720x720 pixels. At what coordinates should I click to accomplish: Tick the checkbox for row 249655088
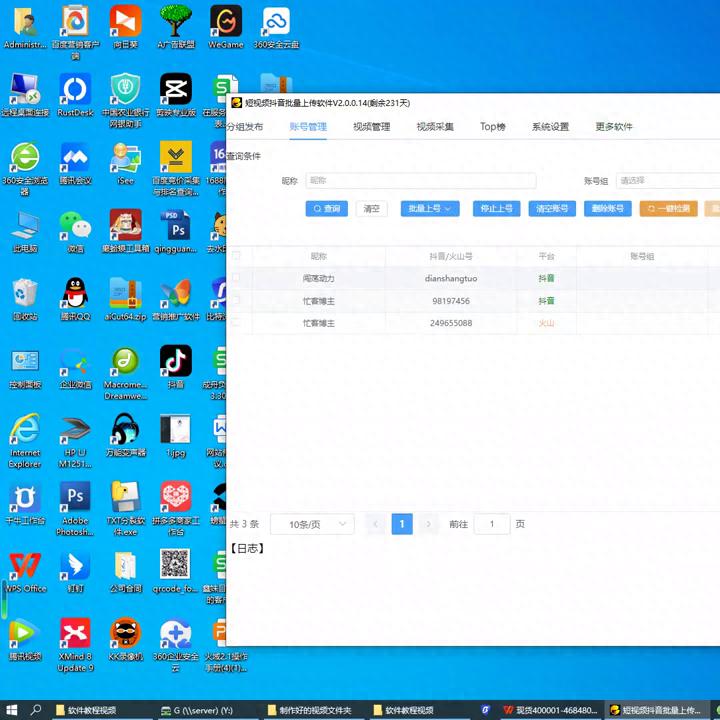[236, 323]
